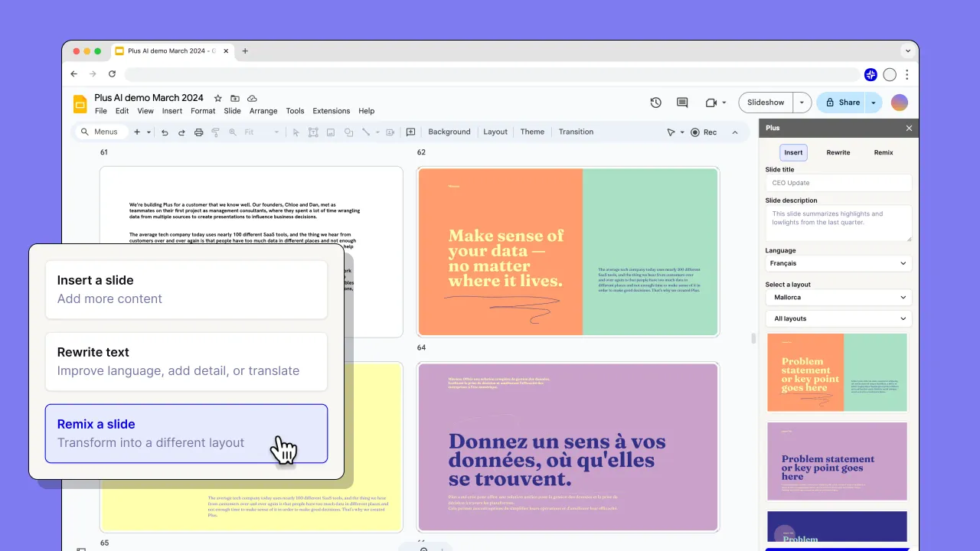Click the Insert a slide option

click(186, 289)
